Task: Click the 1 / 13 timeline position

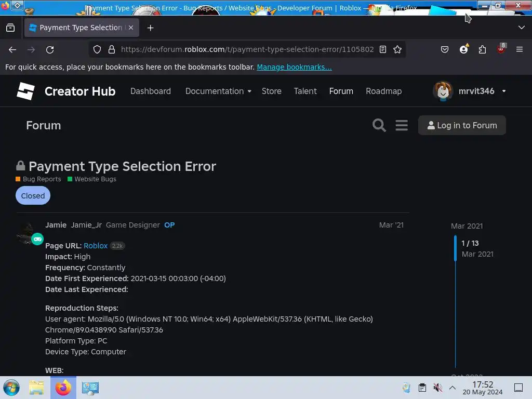Action: [470, 243]
